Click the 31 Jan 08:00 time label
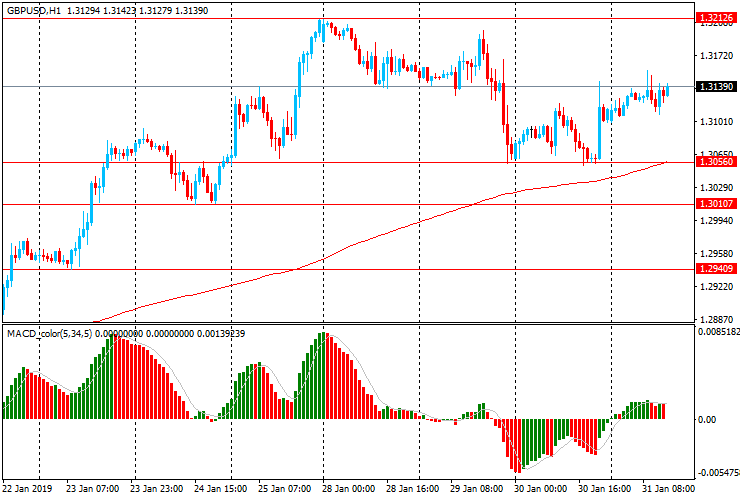 tap(668, 489)
